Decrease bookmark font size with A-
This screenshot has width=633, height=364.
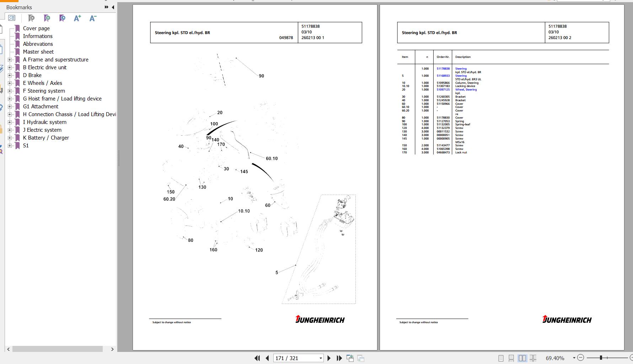pos(93,18)
